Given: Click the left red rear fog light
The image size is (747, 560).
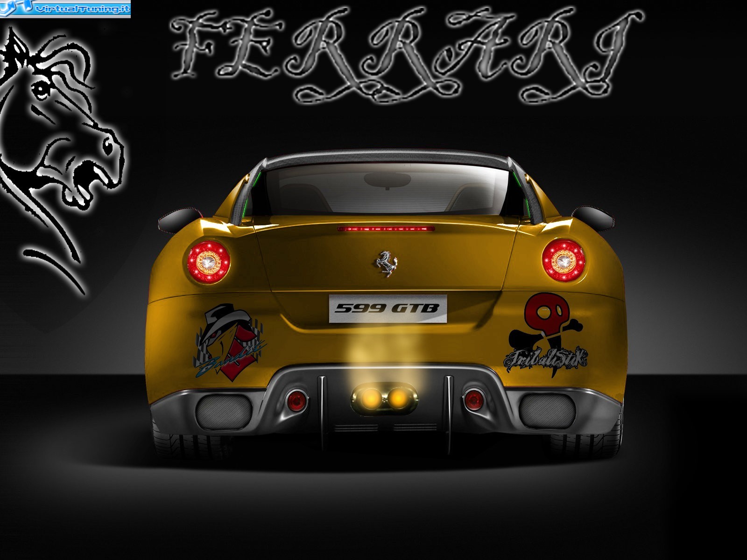Looking at the screenshot, I should click(x=297, y=400).
